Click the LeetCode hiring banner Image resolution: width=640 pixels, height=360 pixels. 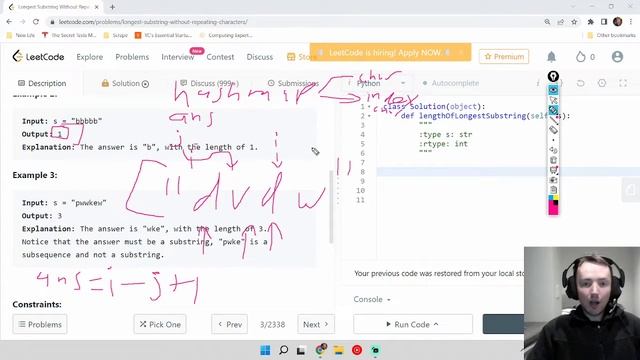(390, 52)
